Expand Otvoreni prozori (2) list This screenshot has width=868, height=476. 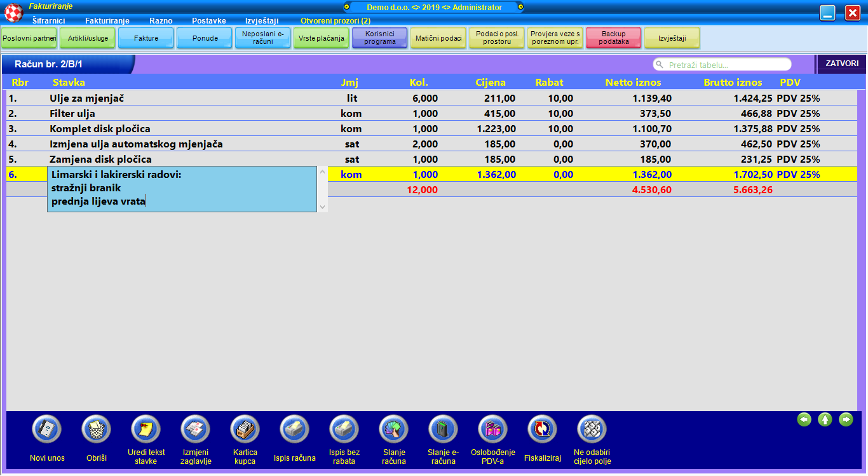pos(336,20)
